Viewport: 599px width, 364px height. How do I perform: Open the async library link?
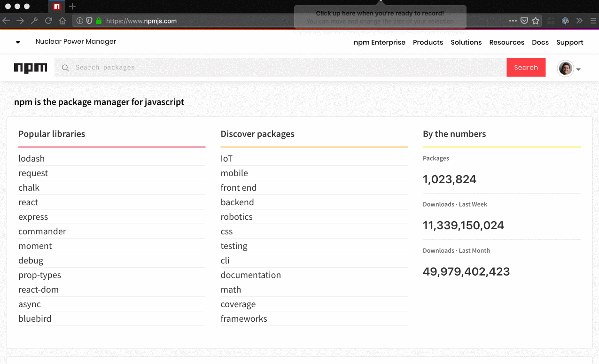(x=30, y=304)
